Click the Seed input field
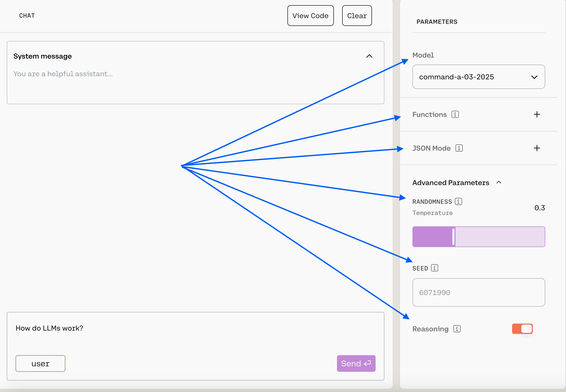The height and width of the screenshot is (392, 566). click(478, 292)
